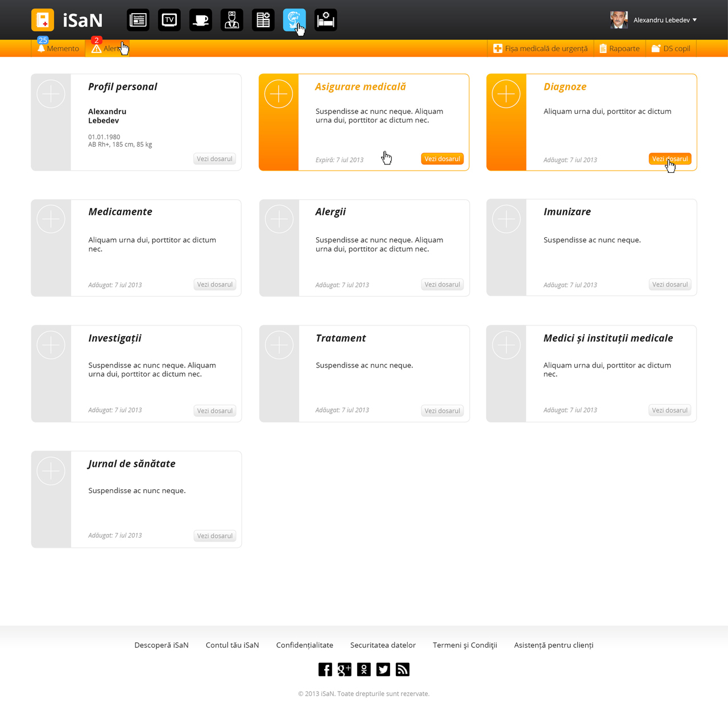
Task: Open the Rapoarte menu item
Action: tap(619, 48)
